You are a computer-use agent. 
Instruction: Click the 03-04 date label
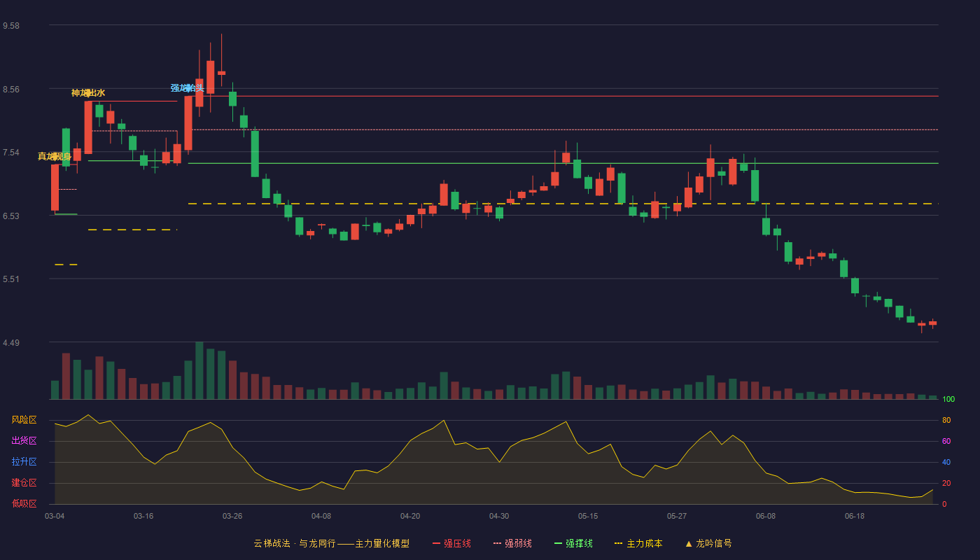[x=55, y=516]
